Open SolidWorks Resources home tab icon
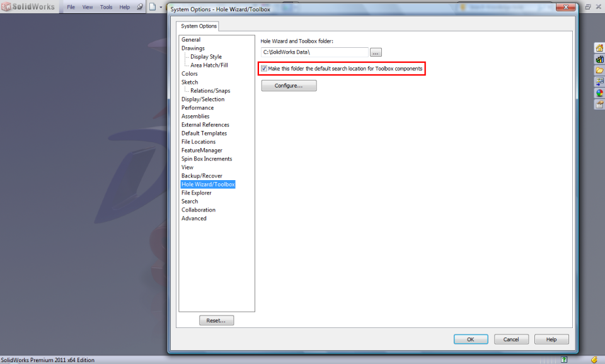The width and height of the screenshot is (605, 364). tap(599, 48)
